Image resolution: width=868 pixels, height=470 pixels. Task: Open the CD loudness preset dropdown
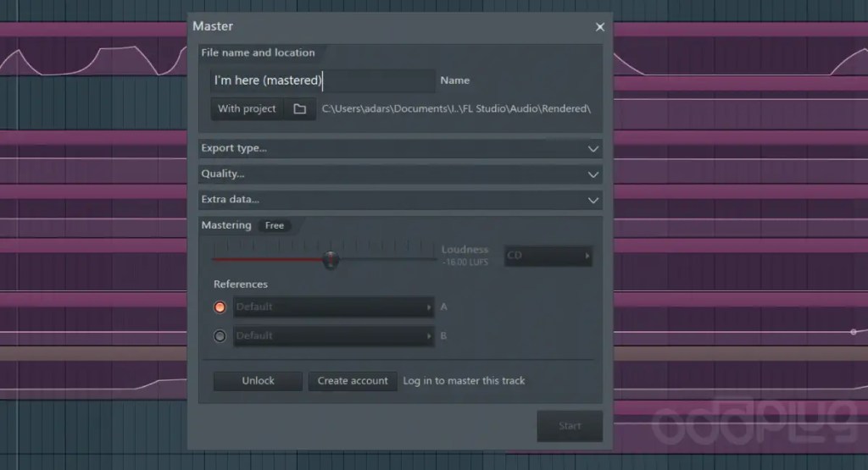548,256
